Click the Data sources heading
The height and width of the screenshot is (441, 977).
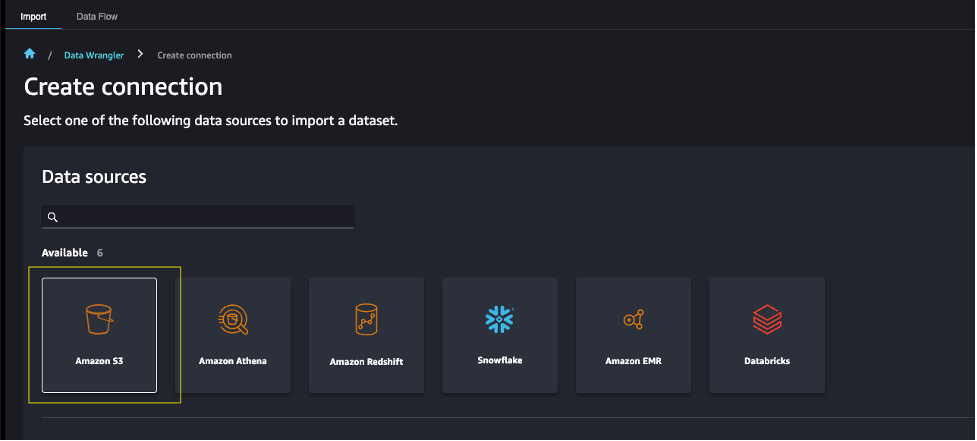(94, 177)
